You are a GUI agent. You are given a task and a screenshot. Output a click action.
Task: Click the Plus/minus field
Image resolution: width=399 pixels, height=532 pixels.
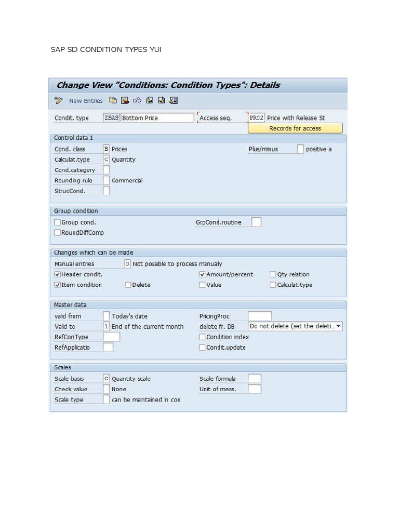click(300, 149)
